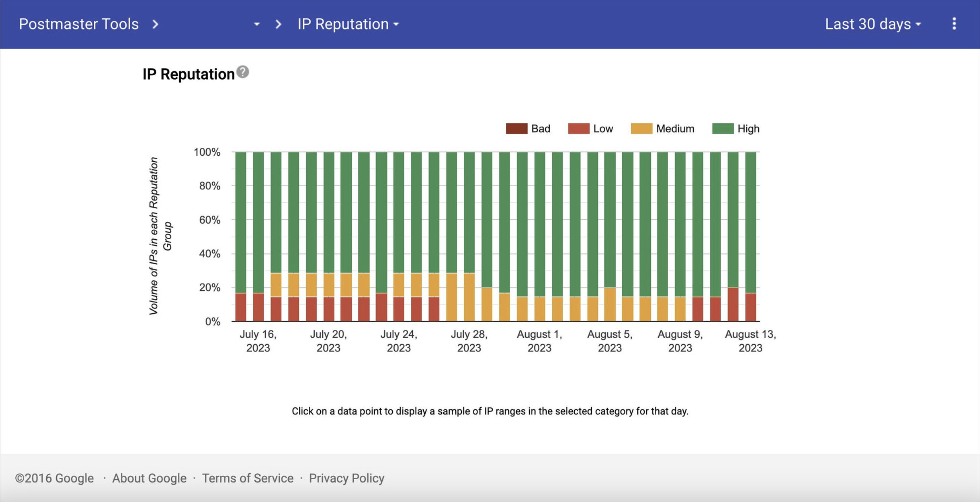This screenshot has height=502, width=980.
Task: Click the Bad legend label
Action: coord(541,129)
